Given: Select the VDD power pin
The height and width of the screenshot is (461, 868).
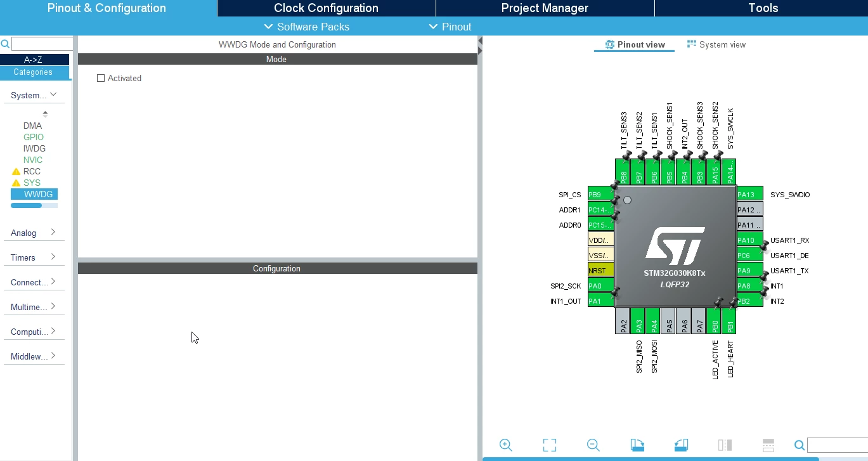Looking at the screenshot, I should coord(600,240).
